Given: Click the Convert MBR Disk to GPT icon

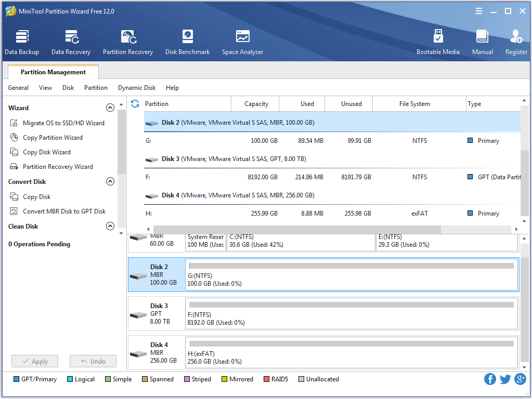Looking at the screenshot, I should click(14, 211).
